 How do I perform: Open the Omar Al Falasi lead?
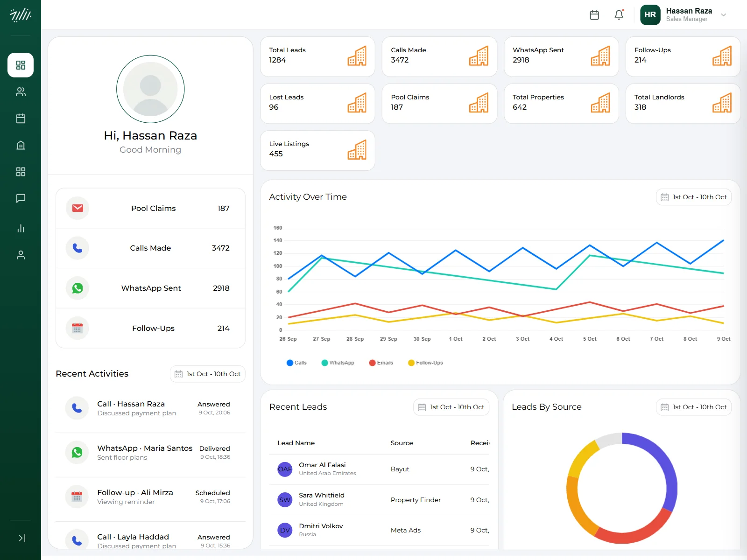point(379,469)
